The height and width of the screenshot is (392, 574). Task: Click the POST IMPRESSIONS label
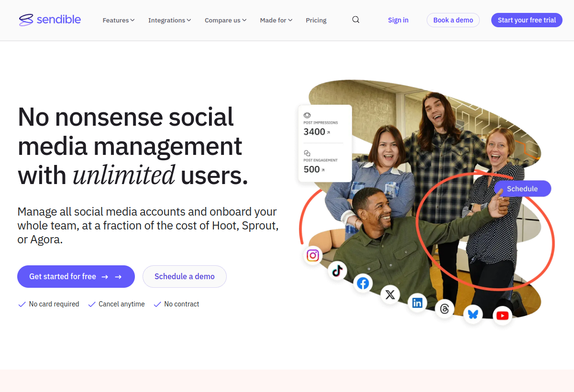320,123
